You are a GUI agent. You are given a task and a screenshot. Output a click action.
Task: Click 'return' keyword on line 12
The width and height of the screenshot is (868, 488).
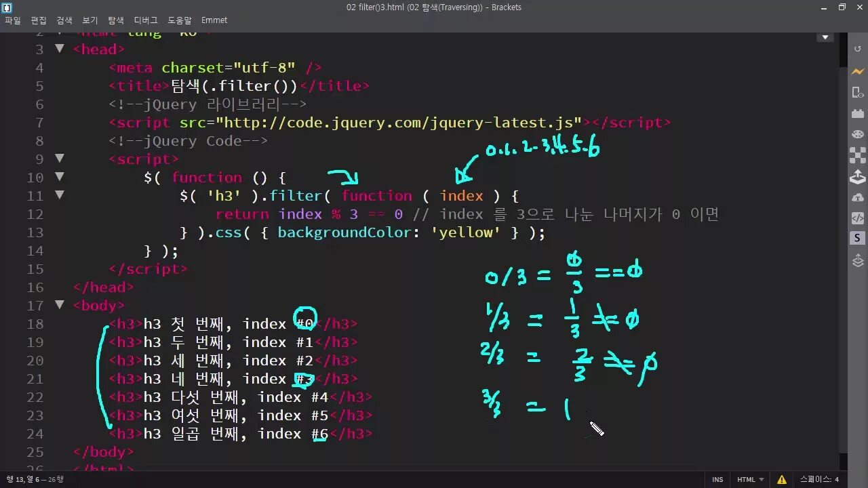pos(242,214)
